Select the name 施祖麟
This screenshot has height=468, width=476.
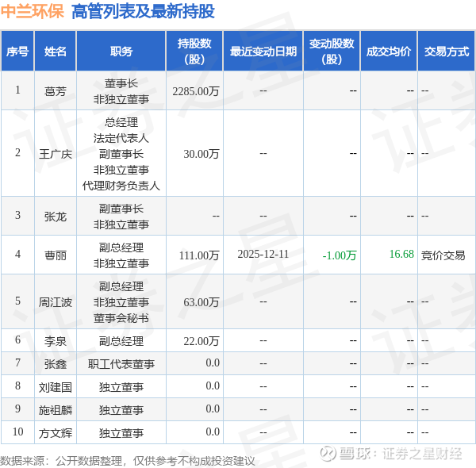(x=56, y=410)
